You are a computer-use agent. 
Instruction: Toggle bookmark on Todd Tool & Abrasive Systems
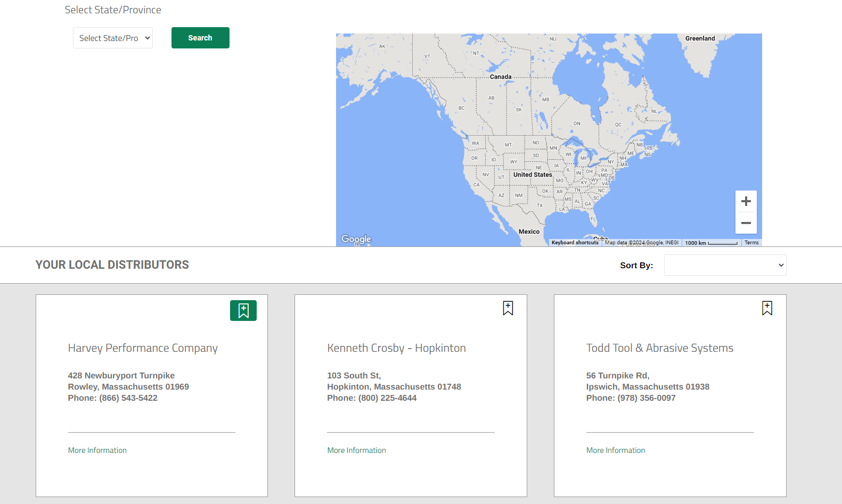[767, 308]
